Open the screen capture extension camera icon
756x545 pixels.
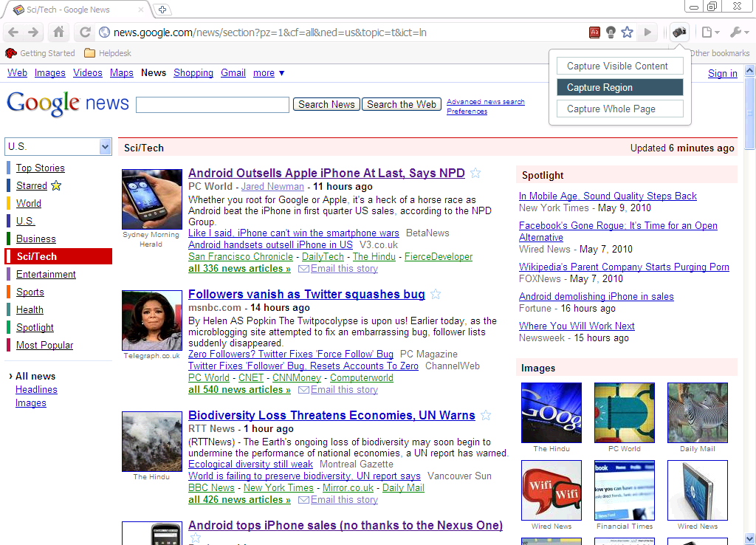point(678,32)
